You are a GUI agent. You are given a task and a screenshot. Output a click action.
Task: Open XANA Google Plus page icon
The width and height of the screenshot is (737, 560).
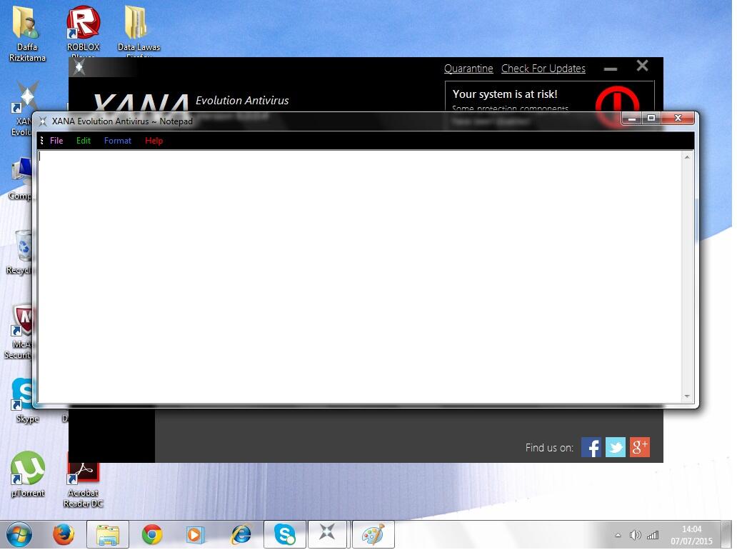point(640,447)
